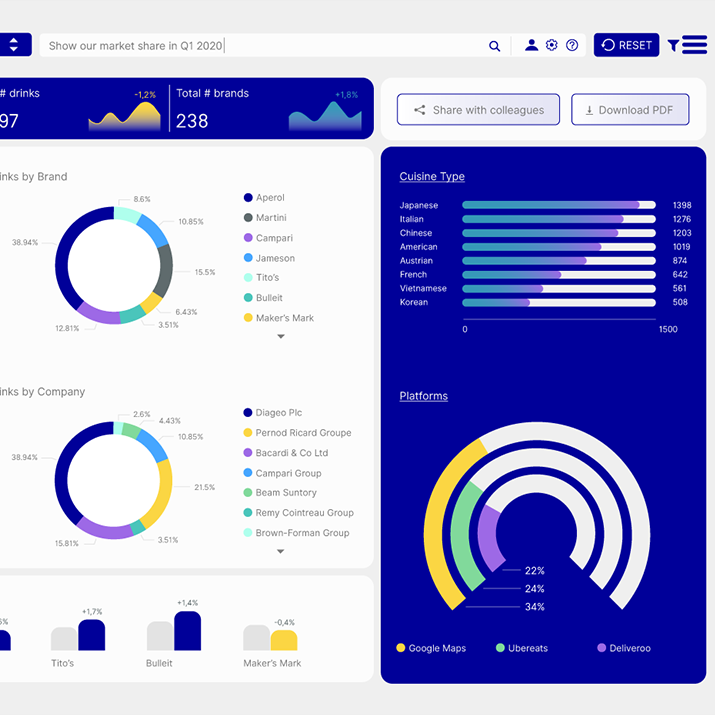Viewport: 715px width, 715px height.
Task: Click the Bulleit legend entry in brand list
Action: tap(263, 298)
